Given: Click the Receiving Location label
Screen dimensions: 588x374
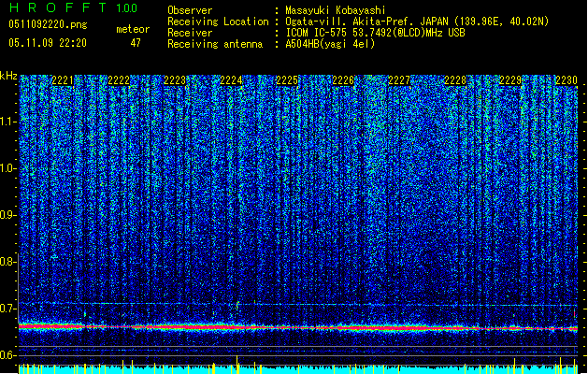Looking at the screenshot, I should [218, 22].
